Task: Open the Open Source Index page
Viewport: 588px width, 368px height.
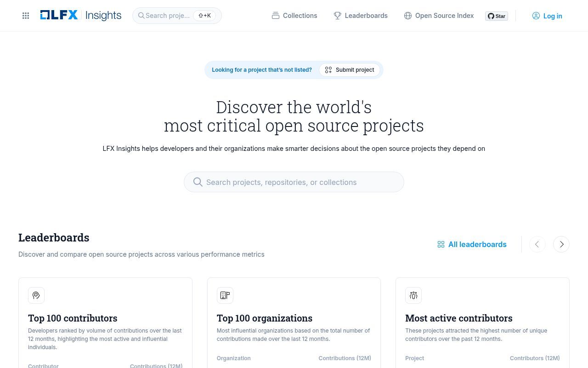Action: 439,16
